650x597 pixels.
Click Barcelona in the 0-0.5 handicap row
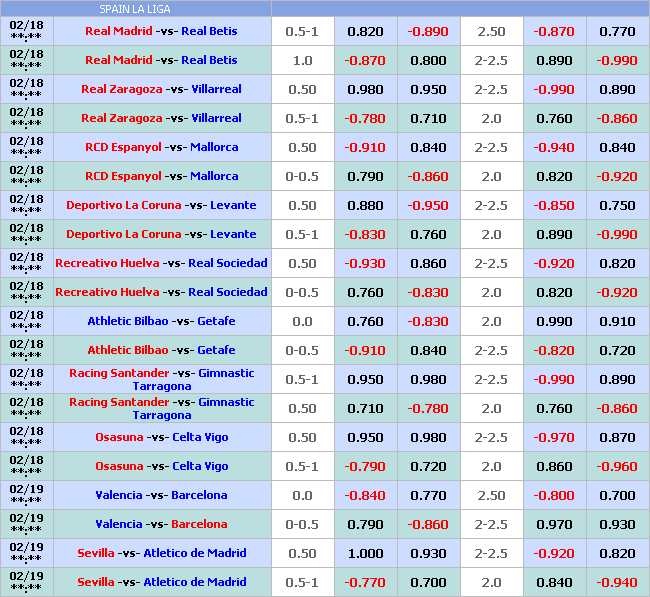coord(199,524)
